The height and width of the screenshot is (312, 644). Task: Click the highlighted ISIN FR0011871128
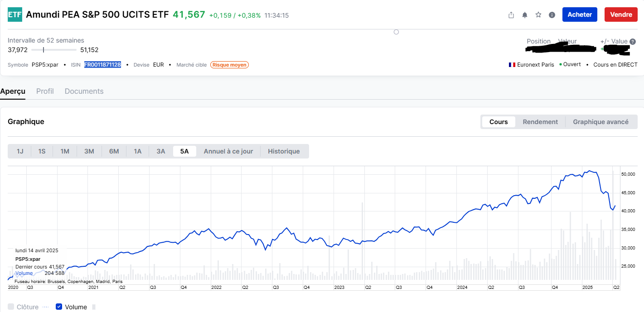pyautogui.click(x=102, y=65)
